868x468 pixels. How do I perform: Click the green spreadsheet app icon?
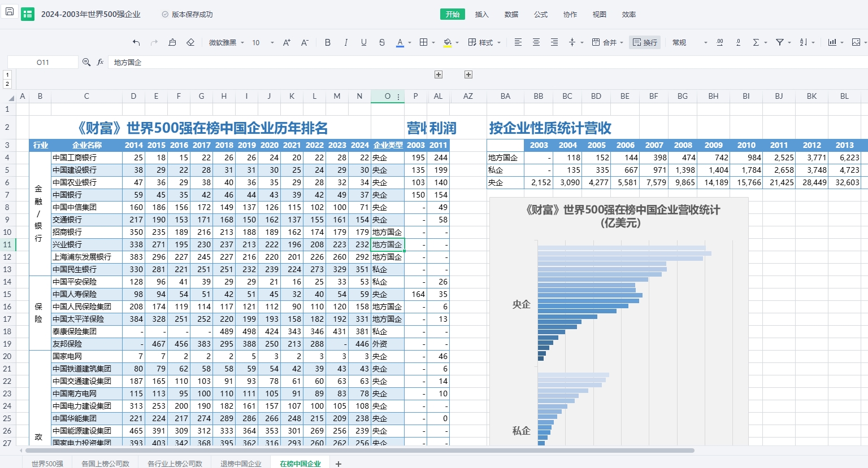tap(28, 14)
